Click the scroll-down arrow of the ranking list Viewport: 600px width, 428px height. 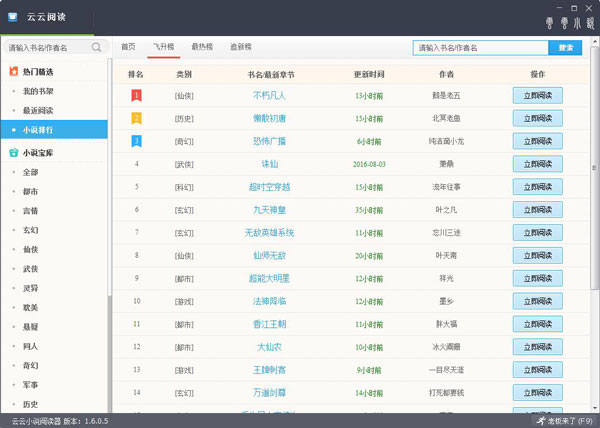[594, 408]
